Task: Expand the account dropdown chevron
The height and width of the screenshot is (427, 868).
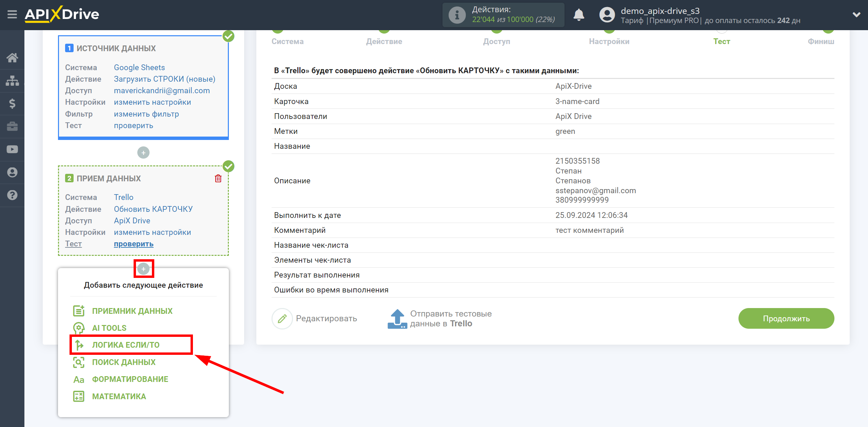Action: point(856,15)
